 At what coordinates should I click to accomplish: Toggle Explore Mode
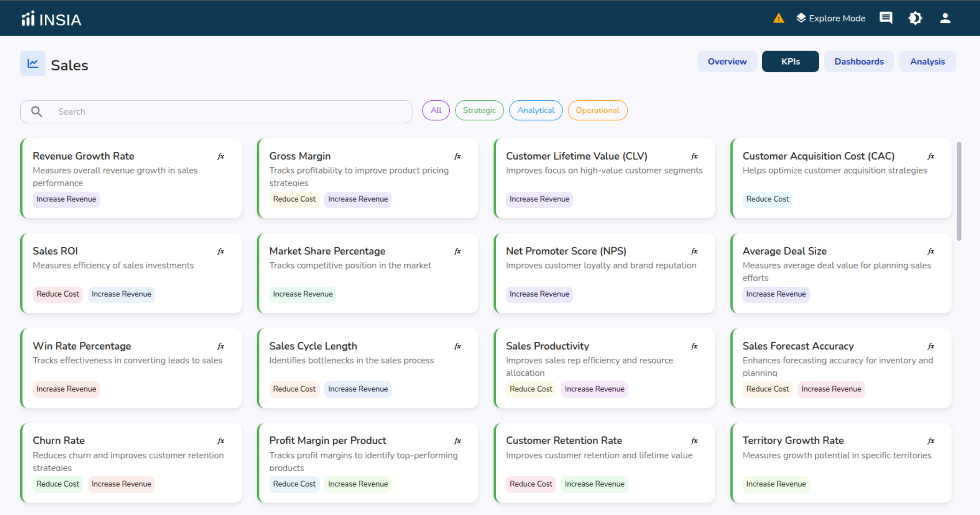(x=830, y=18)
